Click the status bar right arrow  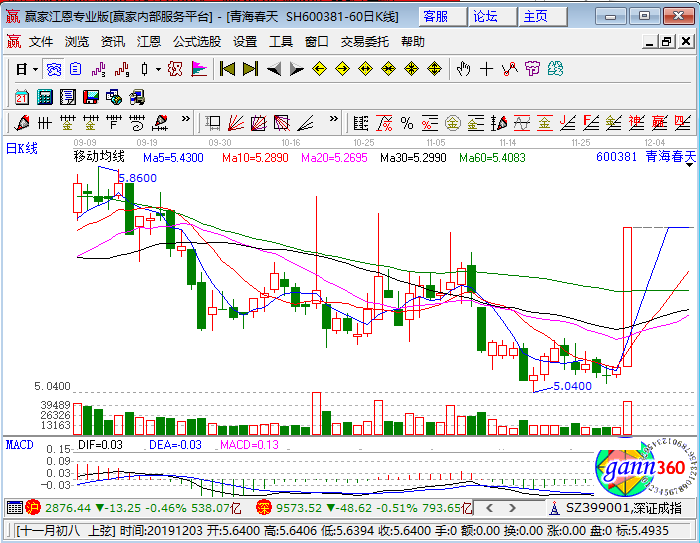[x=512, y=508]
